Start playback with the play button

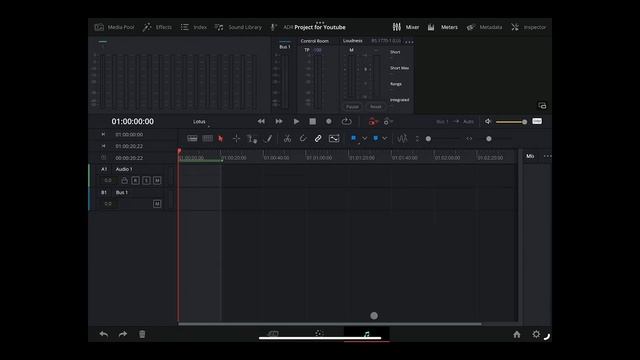pyautogui.click(x=296, y=122)
